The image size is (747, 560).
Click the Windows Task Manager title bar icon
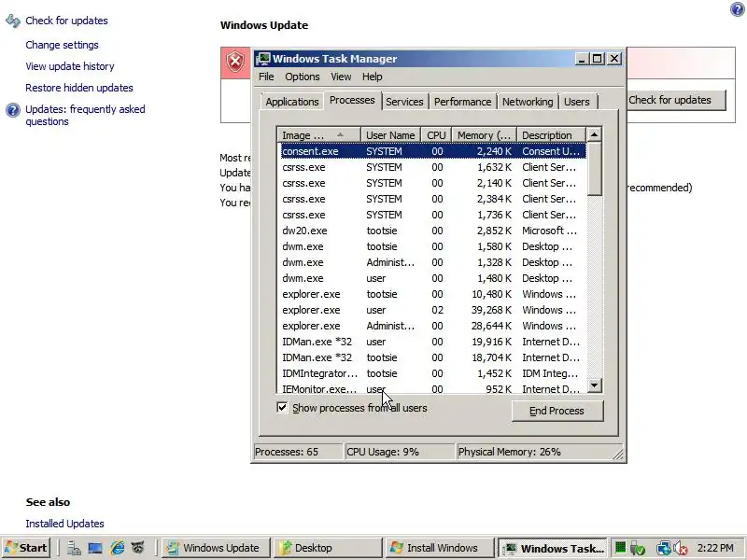(x=263, y=59)
